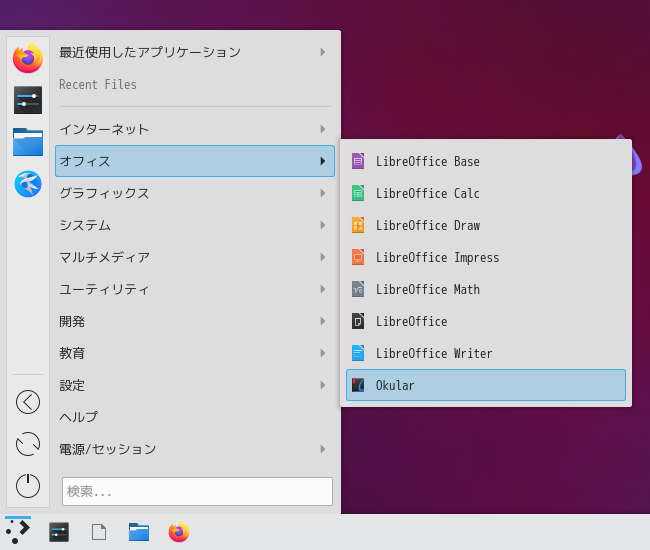Launch LibreOffice Writer
The height and width of the screenshot is (550, 650).
point(486,353)
